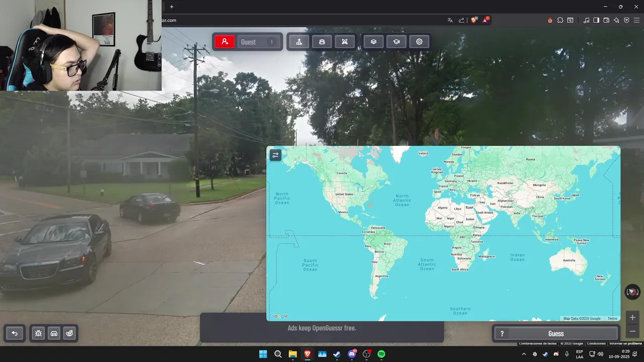The image size is (644, 362).
Task: Show hidden system tray icons
Action: [523, 354]
